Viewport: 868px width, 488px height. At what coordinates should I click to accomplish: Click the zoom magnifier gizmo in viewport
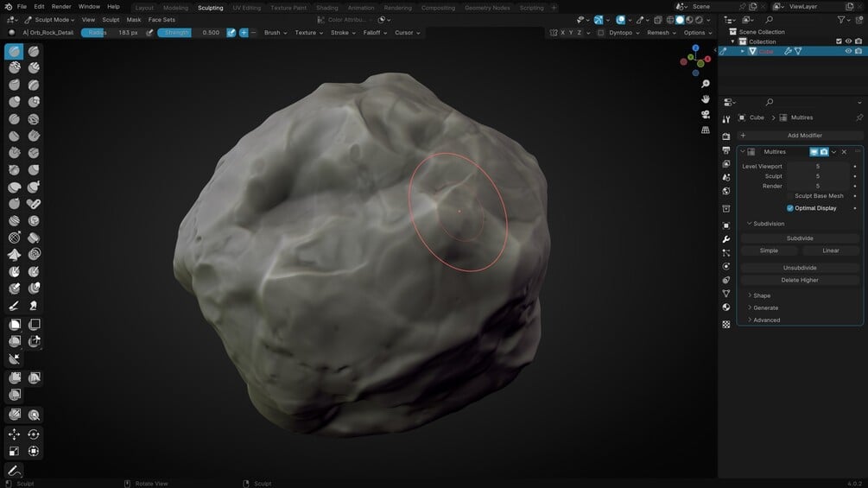706,84
